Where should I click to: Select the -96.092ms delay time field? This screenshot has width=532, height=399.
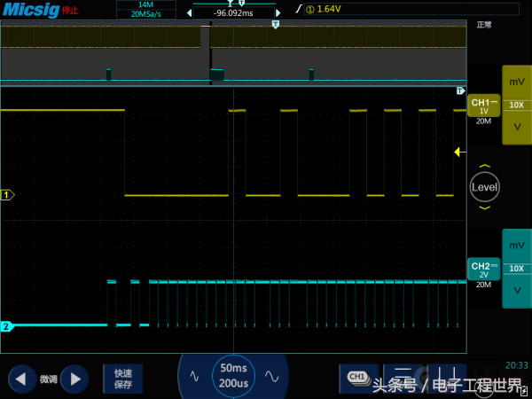coord(233,13)
